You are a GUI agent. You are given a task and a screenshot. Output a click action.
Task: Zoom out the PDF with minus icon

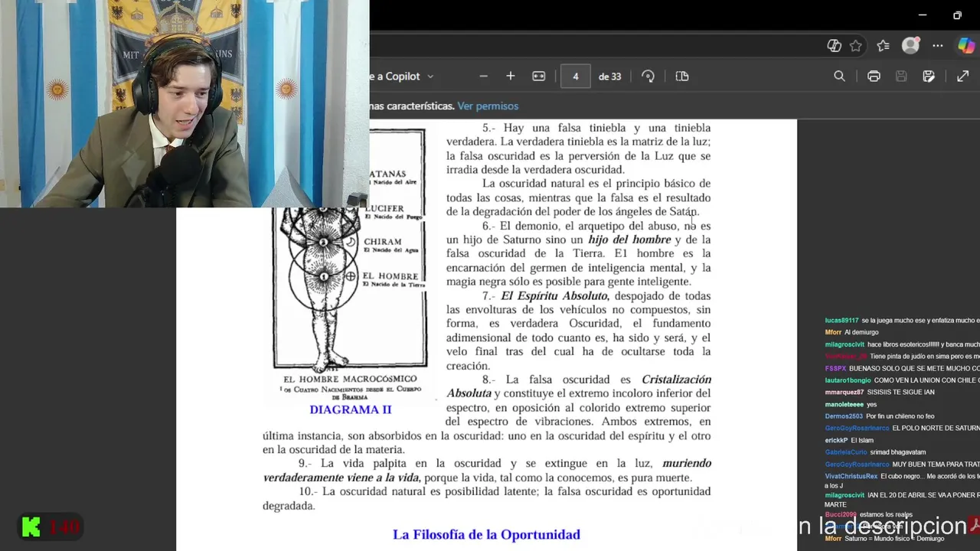point(483,77)
